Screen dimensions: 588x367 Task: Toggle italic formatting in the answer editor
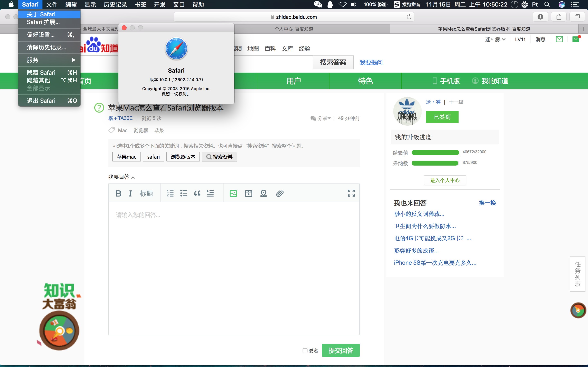(x=130, y=193)
